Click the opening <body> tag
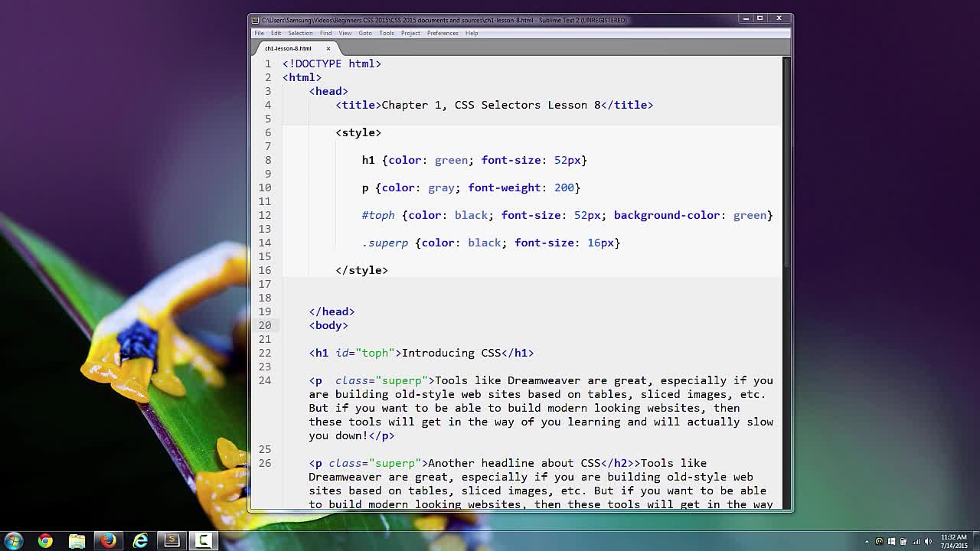The height and width of the screenshot is (551, 980). [x=328, y=325]
